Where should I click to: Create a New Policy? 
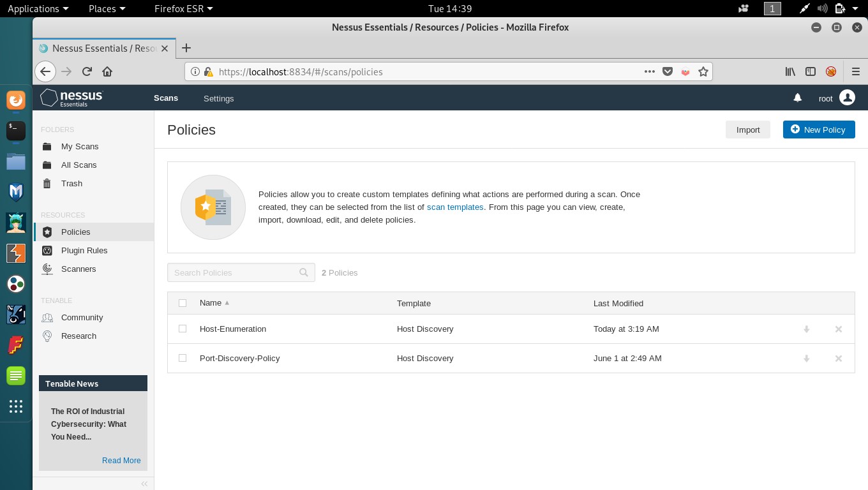pyautogui.click(x=819, y=130)
